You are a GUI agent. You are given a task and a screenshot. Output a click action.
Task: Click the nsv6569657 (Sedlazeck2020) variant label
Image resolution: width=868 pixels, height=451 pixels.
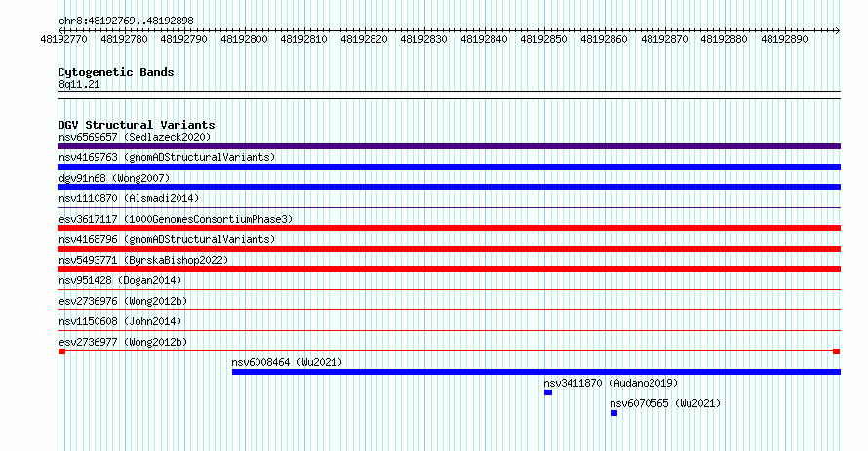(x=135, y=137)
